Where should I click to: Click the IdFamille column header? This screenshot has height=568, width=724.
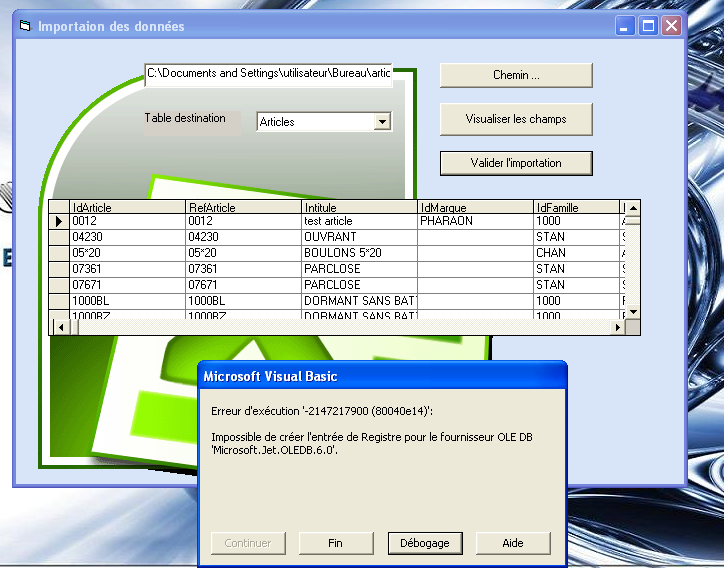576,207
